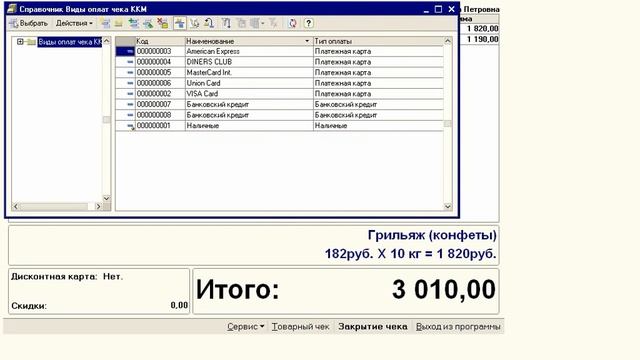Click the tree panel scroll right arrow
640x360 pixels.
coord(98,207)
